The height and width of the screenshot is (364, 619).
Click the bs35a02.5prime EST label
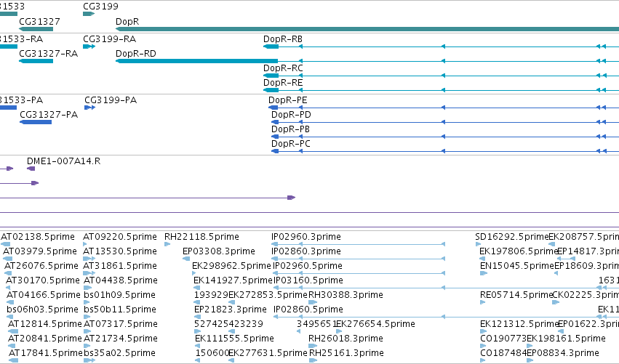pos(119,353)
